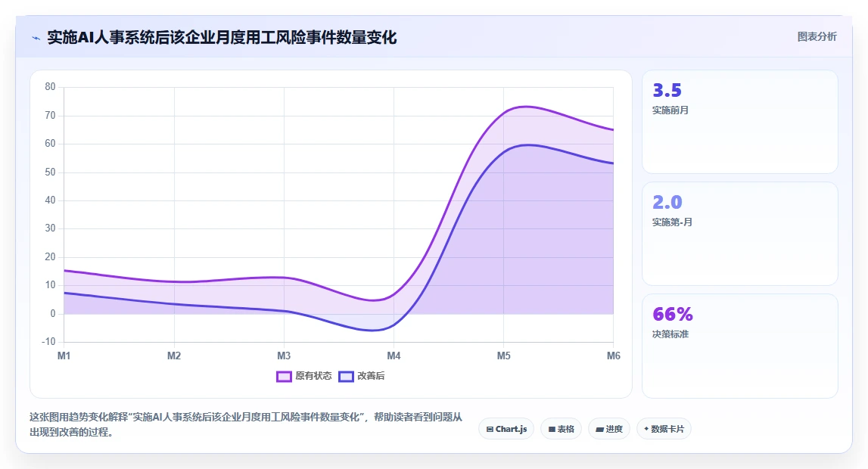Click the chart description paragraph below the chart
Viewport: 868px width, 469px height.
(246, 424)
